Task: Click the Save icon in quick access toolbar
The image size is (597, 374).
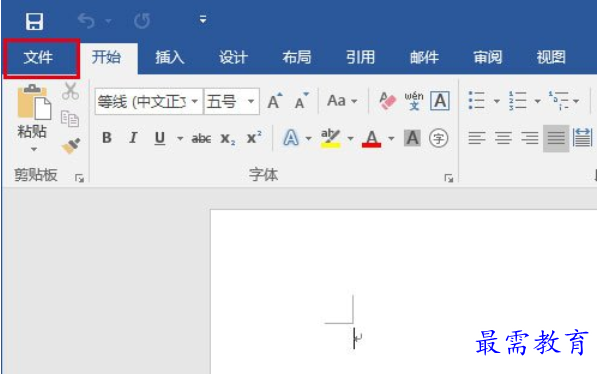Action: click(34, 21)
